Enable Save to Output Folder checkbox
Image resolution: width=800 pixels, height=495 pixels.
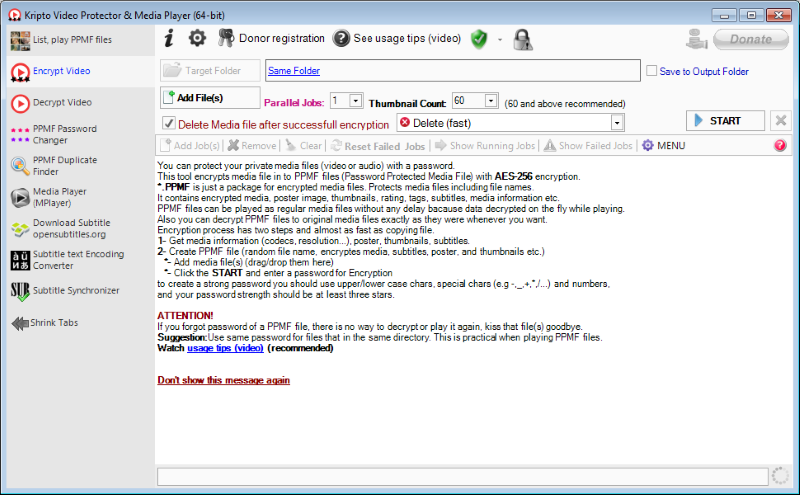coord(652,71)
